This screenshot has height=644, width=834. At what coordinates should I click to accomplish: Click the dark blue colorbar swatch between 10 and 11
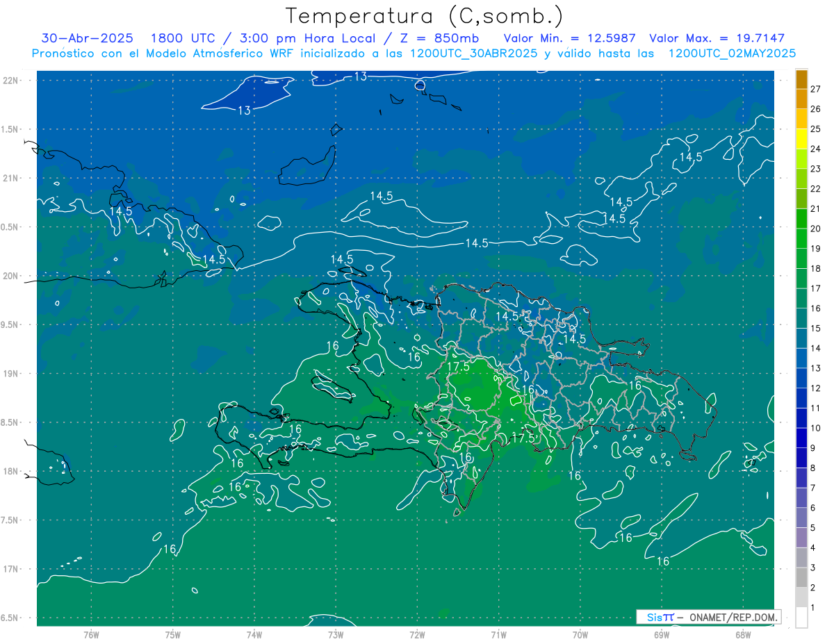coord(802,418)
